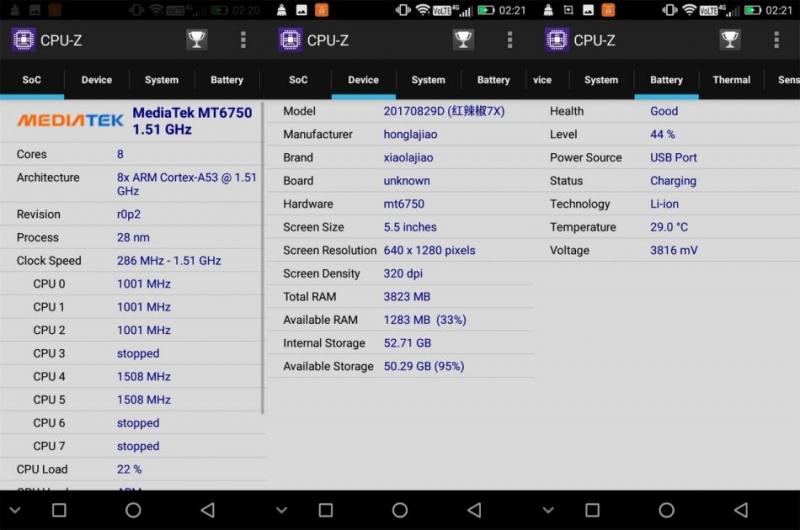Image resolution: width=800 pixels, height=530 pixels.
Task: Select Process value '28 nm'
Action: point(133,237)
